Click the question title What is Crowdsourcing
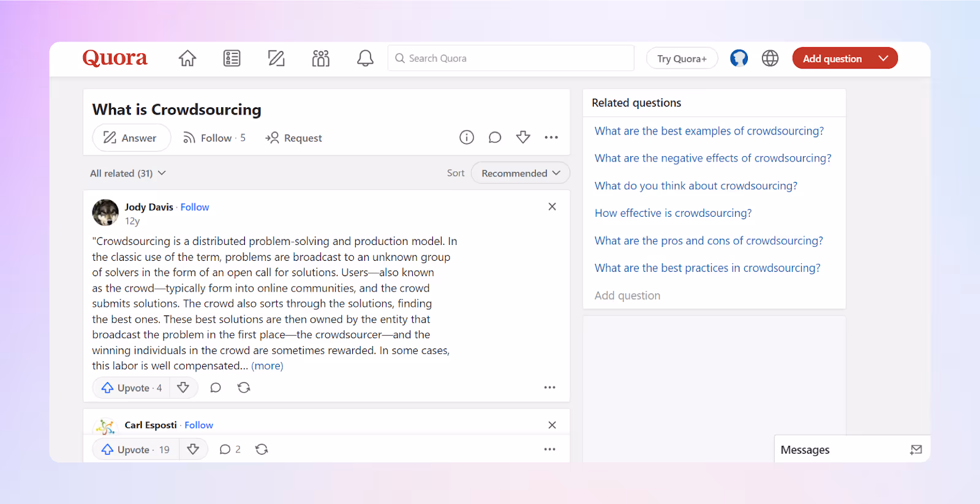980x504 pixels. pyautogui.click(x=176, y=110)
